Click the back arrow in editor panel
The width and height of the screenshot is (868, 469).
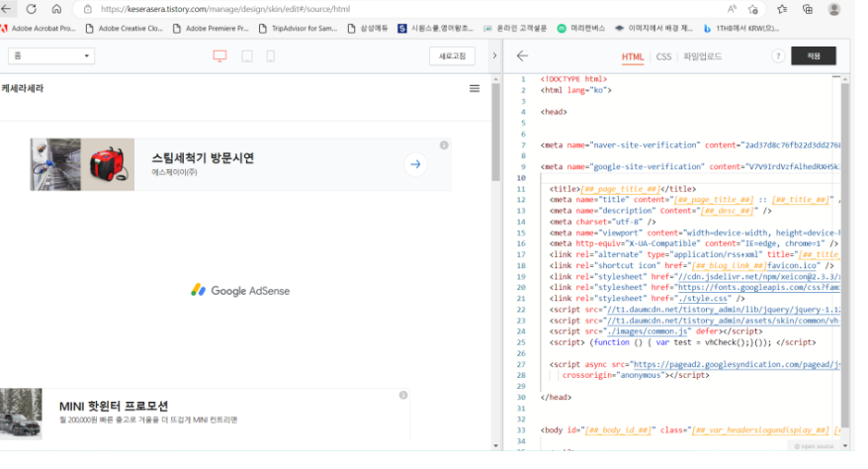522,56
